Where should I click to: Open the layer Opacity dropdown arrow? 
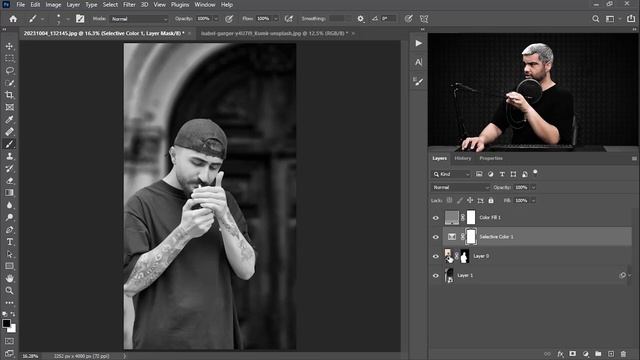click(x=533, y=187)
